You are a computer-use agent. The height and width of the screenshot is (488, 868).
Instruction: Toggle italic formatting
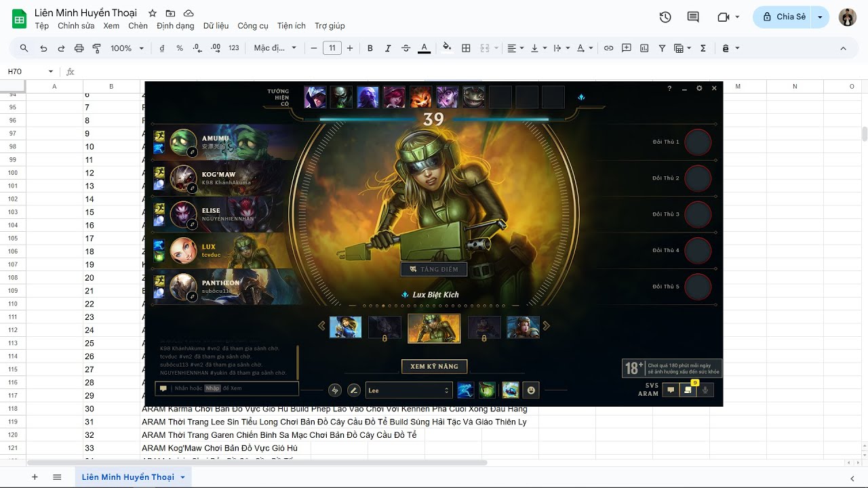pos(388,48)
